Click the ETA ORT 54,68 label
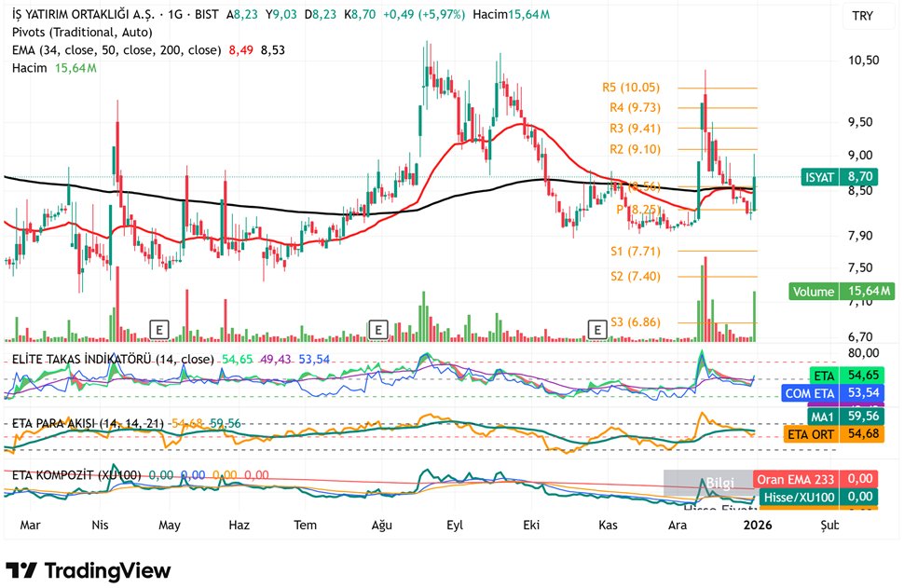 click(x=833, y=433)
